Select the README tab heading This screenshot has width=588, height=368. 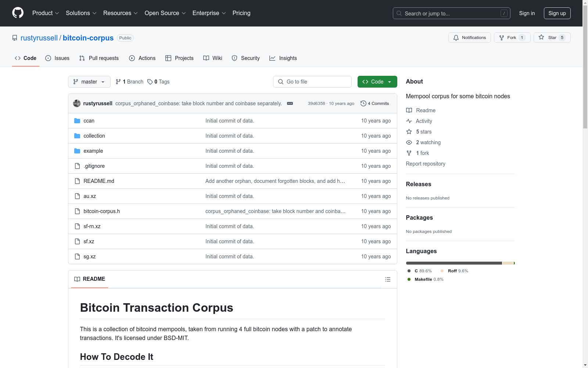point(90,279)
